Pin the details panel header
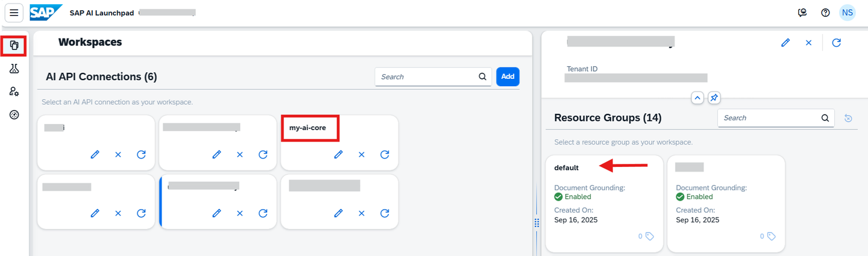Viewport: 868px width, 256px height. (714, 97)
